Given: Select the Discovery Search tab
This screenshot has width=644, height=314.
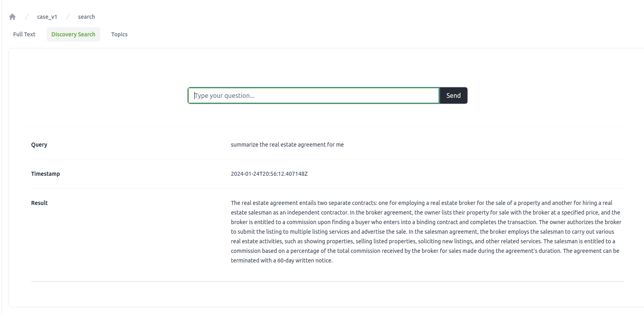Looking at the screenshot, I should click(73, 34).
